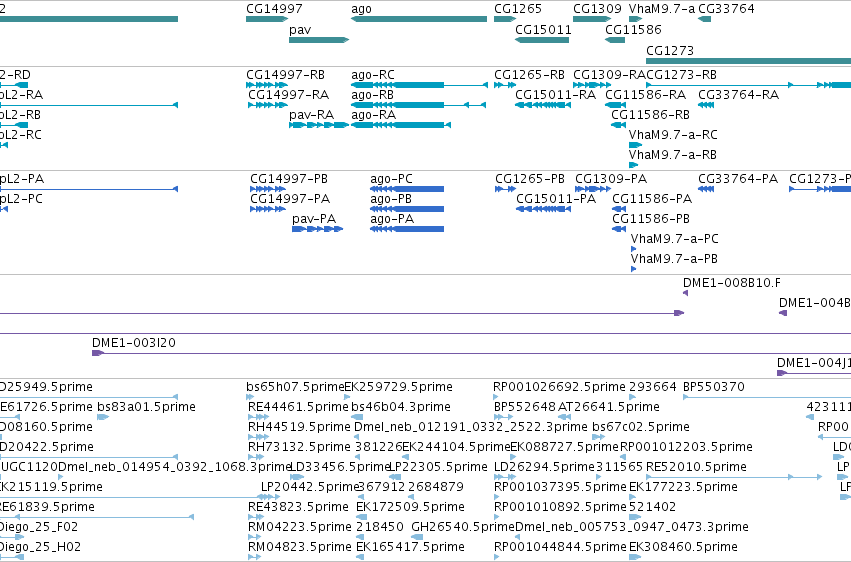Select the CG33764 gene label
The width and height of the screenshot is (851, 562).
click(x=726, y=9)
